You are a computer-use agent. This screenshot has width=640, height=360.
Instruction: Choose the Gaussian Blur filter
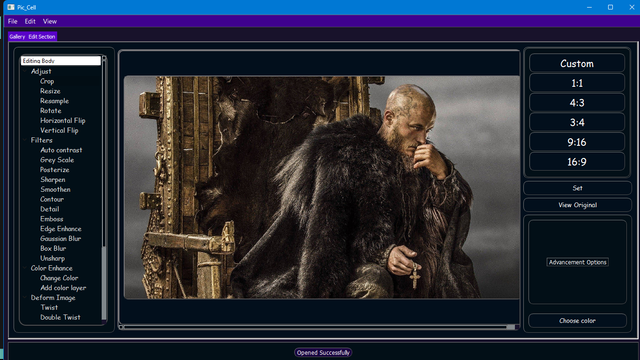(60, 238)
